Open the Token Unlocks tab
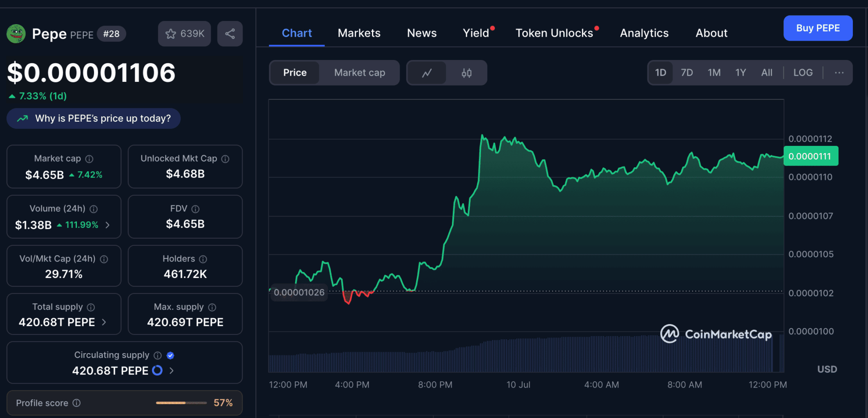 [x=554, y=33]
